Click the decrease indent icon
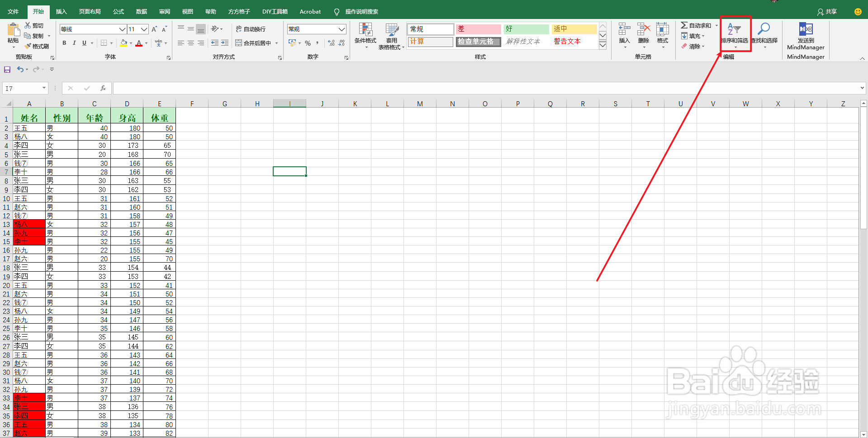Screen dimensions: 868x438 pos(215,43)
